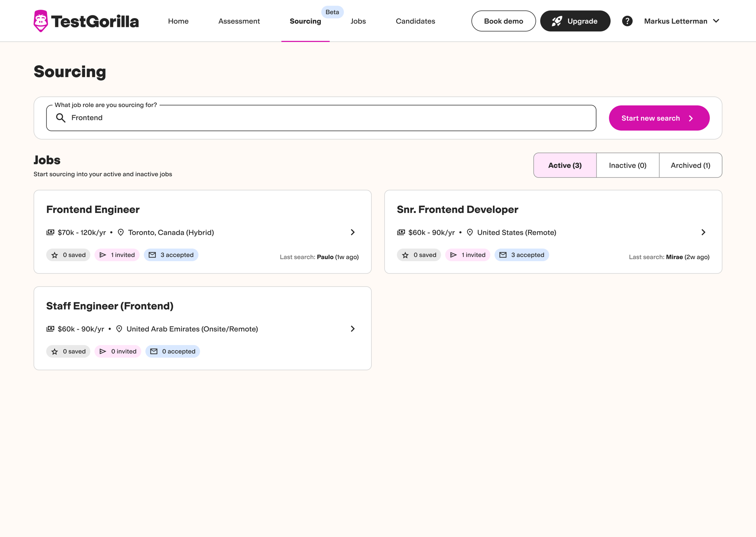
Task: Show Archived (1) jobs
Action: 690,165
